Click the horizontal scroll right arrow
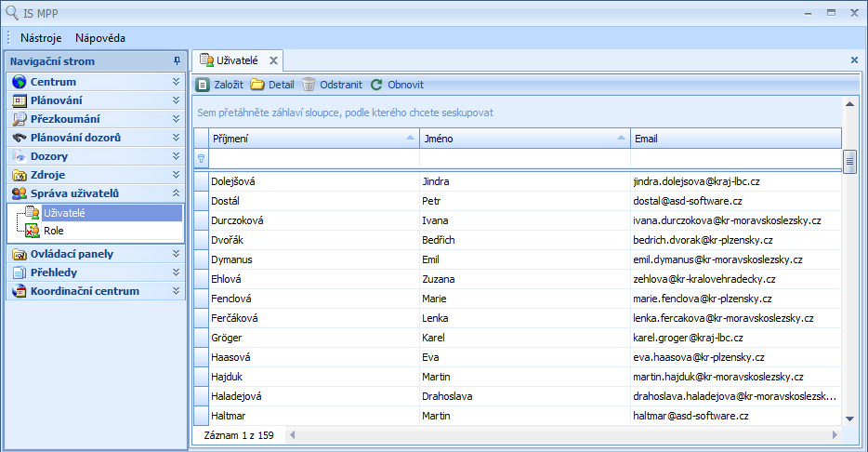Image resolution: width=868 pixels, height=452 pixels. pyautogui.click(x=835, y=435)
